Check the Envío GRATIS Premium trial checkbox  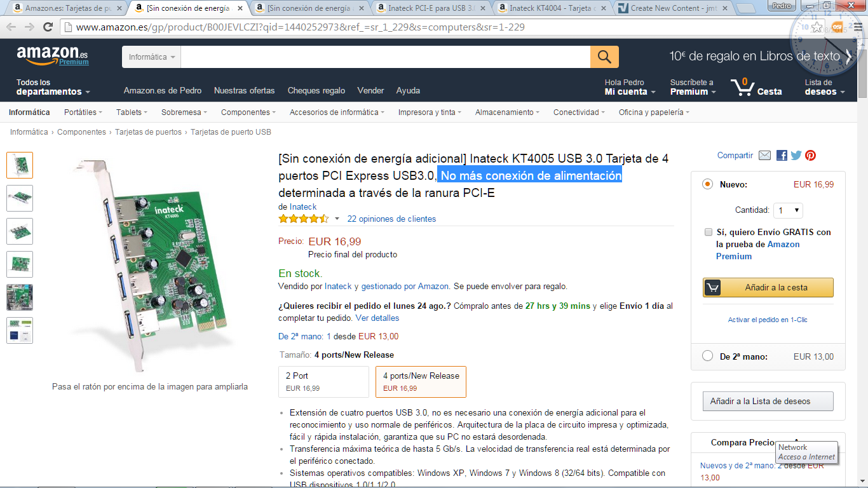click(709, 232)
